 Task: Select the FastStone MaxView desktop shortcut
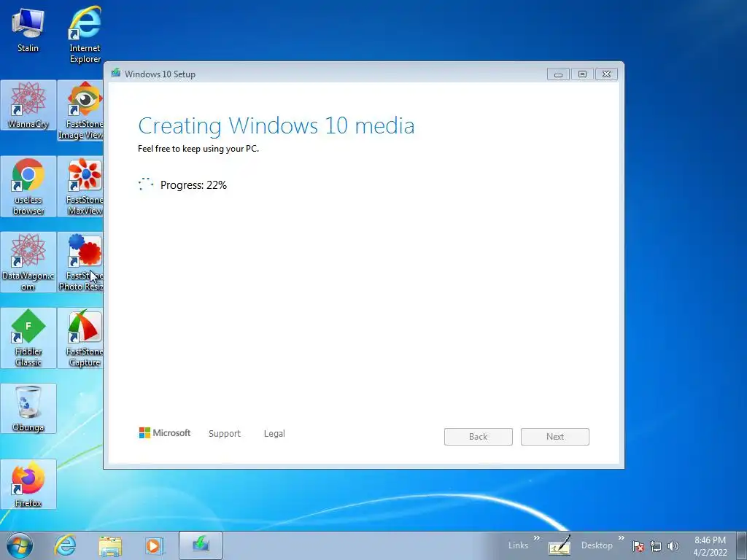pos(81,186)
